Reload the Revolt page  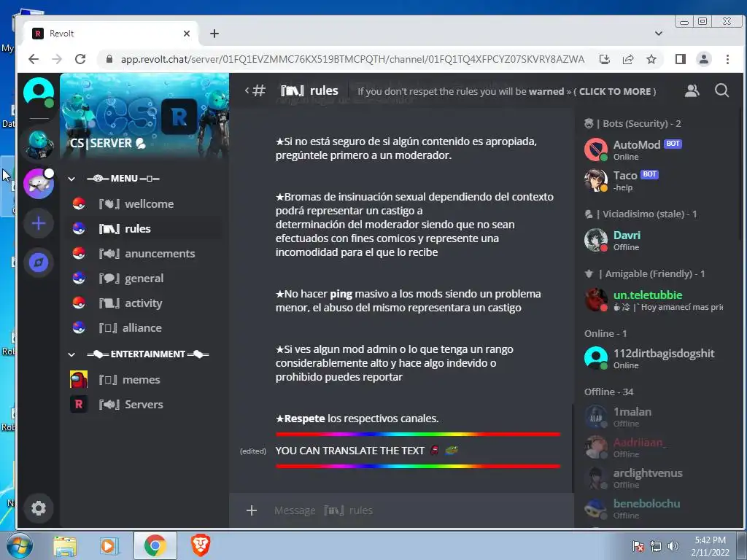click(x=80, y=59)
